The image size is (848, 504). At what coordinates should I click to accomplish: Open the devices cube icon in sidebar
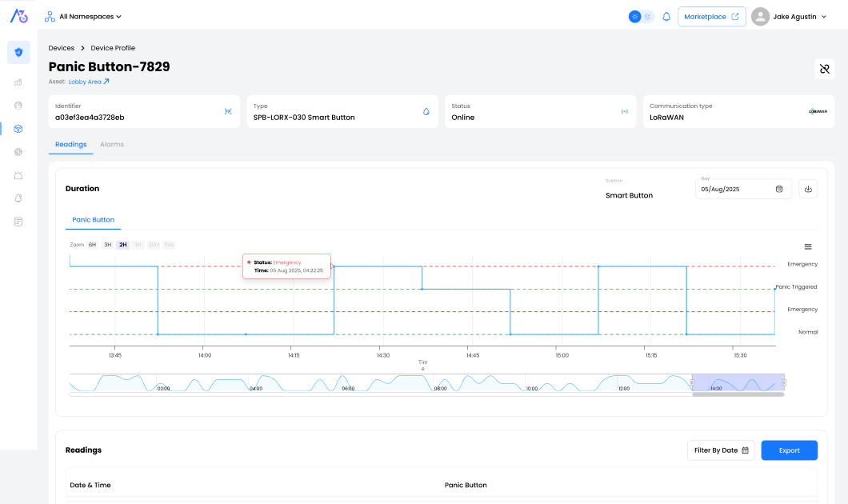click(18, 129)
